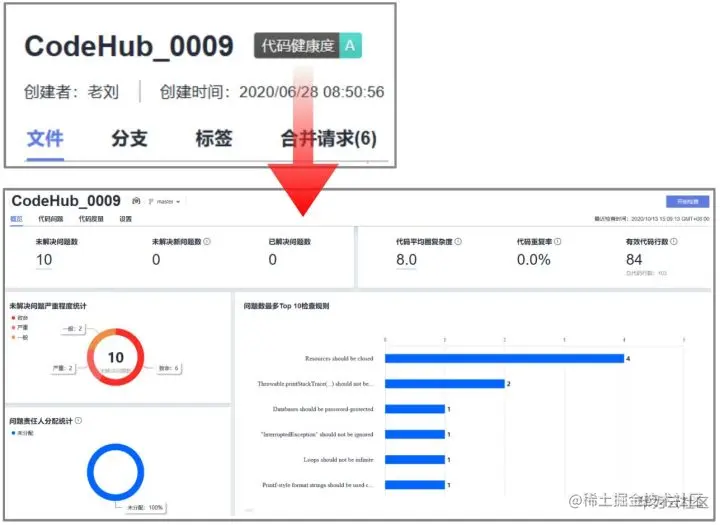Click the Throwable.printStackTrace bar
Screen dimensions: 720x525
coord(444,384)
